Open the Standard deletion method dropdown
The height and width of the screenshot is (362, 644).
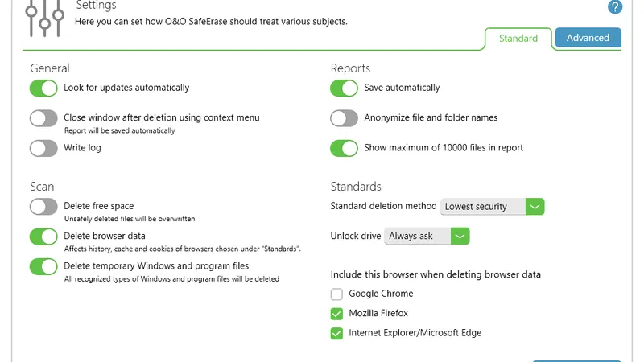pyautogui.click(x=493, y=207)
